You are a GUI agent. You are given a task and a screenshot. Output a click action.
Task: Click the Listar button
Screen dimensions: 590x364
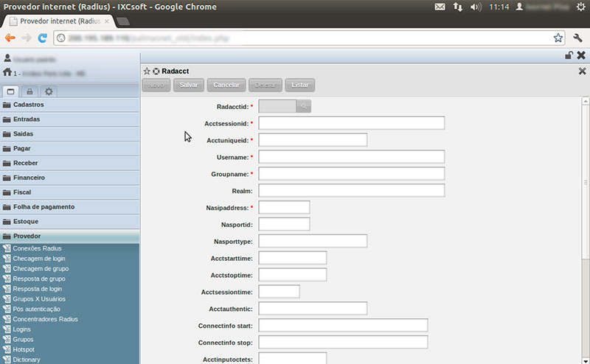[x=300, y=85]
